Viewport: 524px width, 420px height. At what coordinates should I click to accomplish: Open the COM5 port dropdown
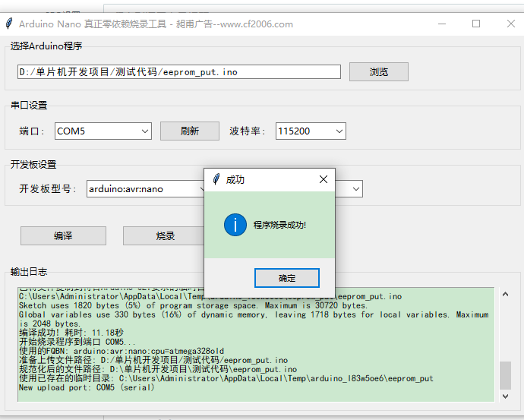click(144, 131)
